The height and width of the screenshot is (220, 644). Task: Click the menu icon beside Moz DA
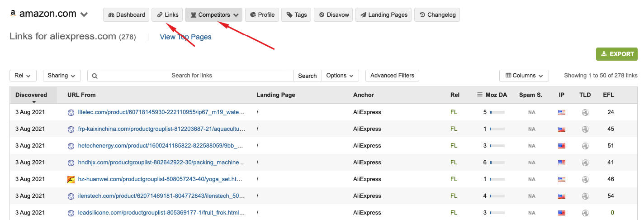point(480,95)
